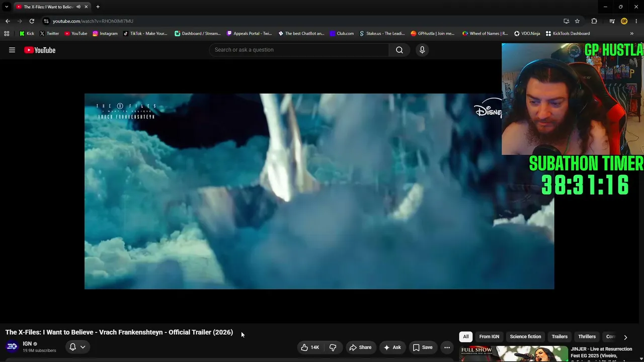Bookmark this page with the star
644x362 pixels.
point(577,21)
